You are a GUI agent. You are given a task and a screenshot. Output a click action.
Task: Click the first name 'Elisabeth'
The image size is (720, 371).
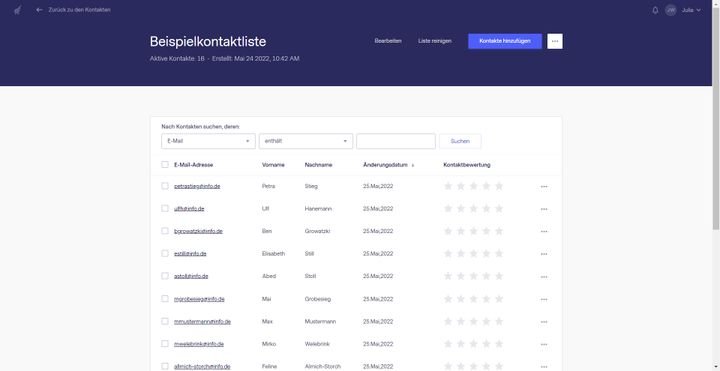coord(273,254)
